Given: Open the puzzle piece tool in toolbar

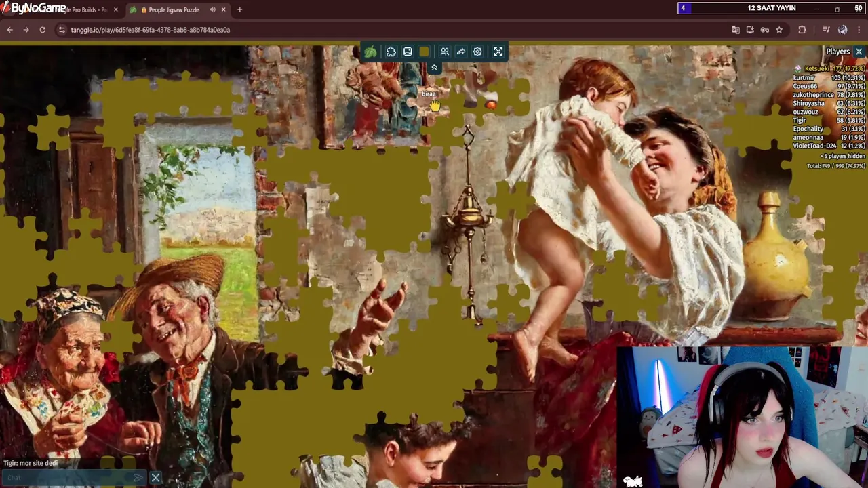Looking at the screenshot, I should click(x=391, y=52).
